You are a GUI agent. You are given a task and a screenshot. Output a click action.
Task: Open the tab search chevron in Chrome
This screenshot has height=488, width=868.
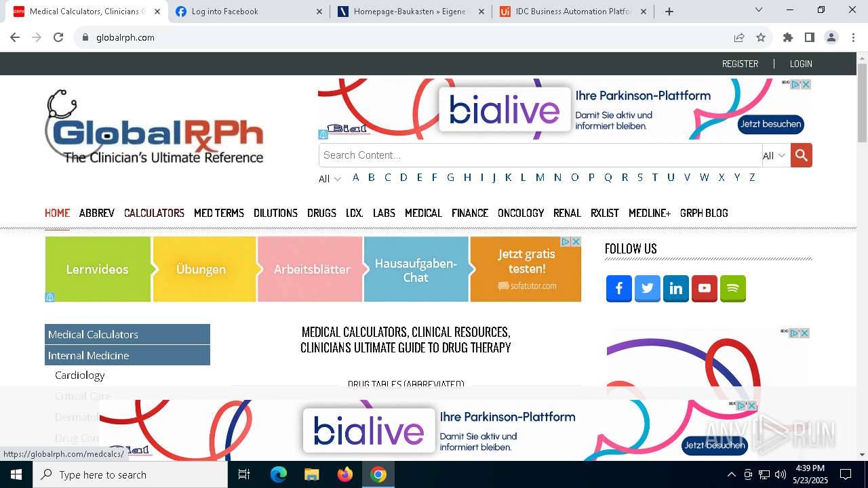point(759,10)
